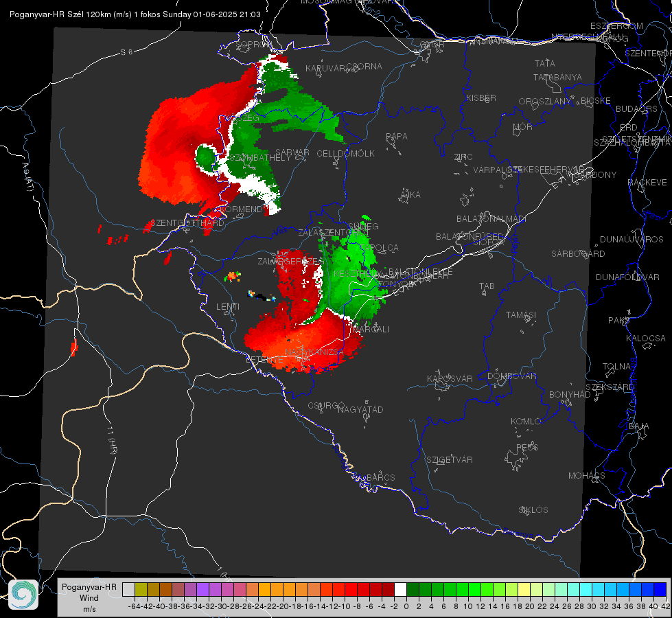This screenshot has width=672, height=618.
Task: Click the LETENYE label
Action: tap(264, 360)
